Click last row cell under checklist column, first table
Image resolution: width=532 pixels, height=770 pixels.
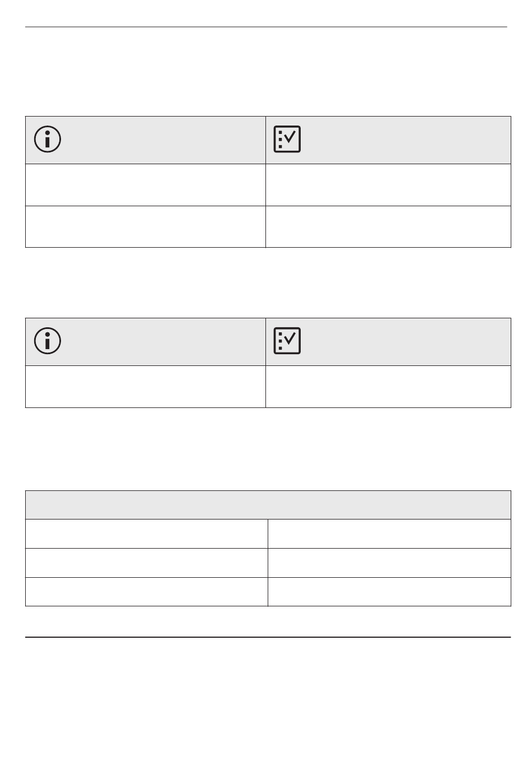click(x=388, y=226)
